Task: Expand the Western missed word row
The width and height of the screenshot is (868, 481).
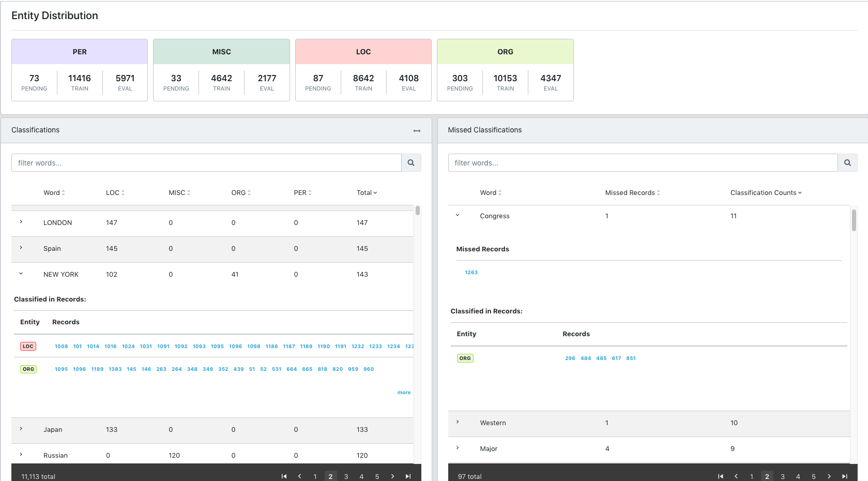Action: click(458, 422)
